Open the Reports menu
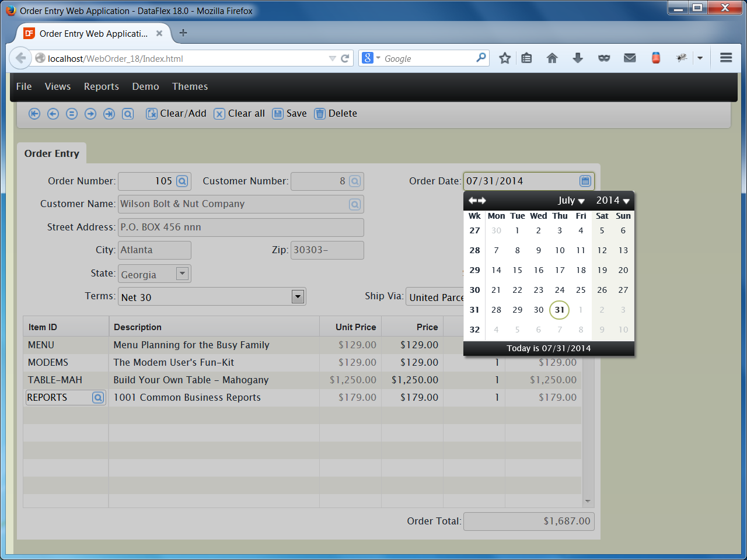 (102, 86)
